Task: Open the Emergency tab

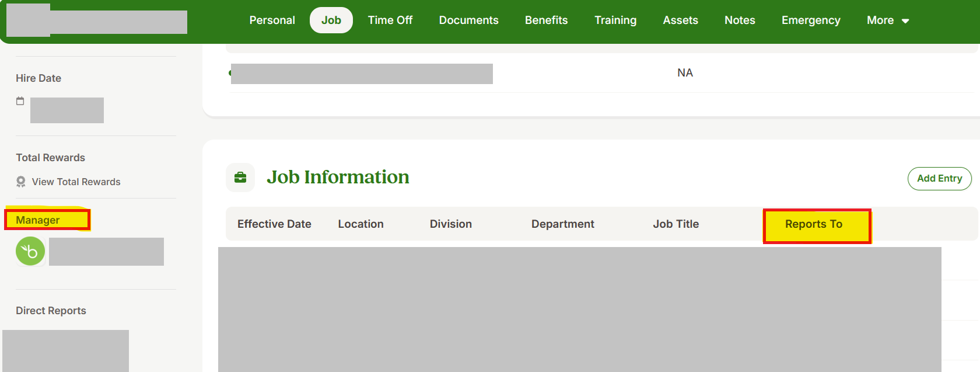Action: click(x=811, y=20)
